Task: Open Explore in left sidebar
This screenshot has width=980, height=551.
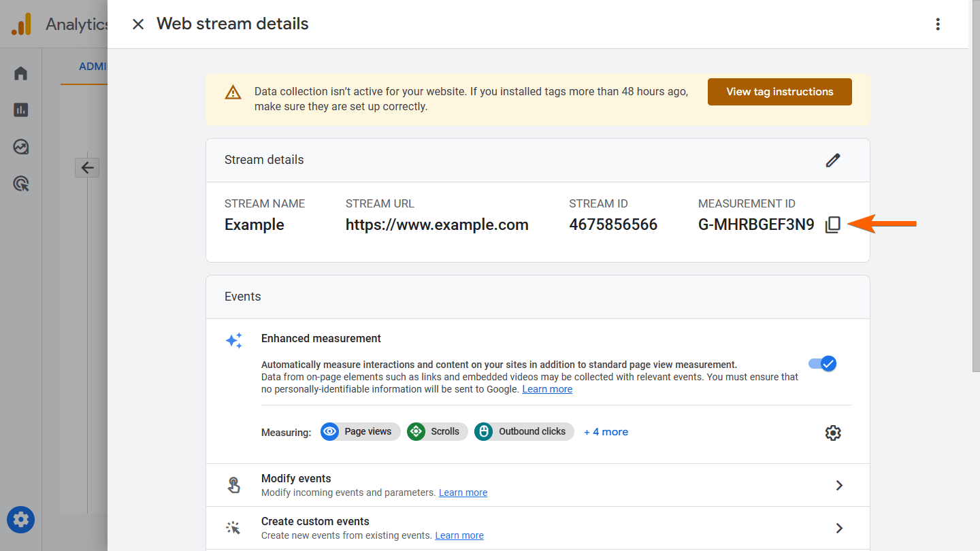Action: (x=21, y=147)
